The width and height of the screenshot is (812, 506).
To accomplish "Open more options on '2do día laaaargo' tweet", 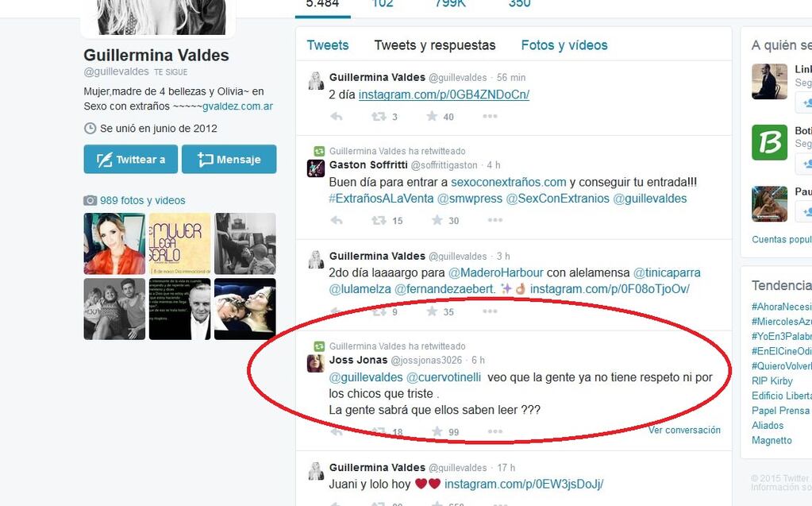I will [490, 311].
